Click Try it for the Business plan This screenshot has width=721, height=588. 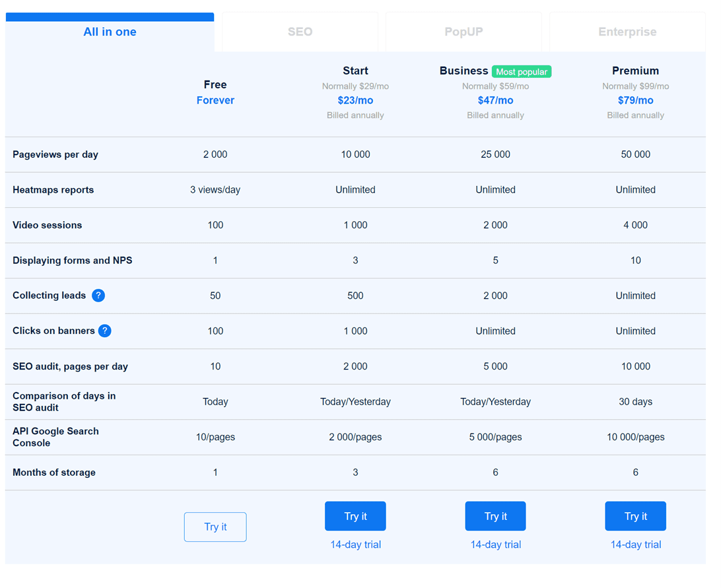click(495, 516)
